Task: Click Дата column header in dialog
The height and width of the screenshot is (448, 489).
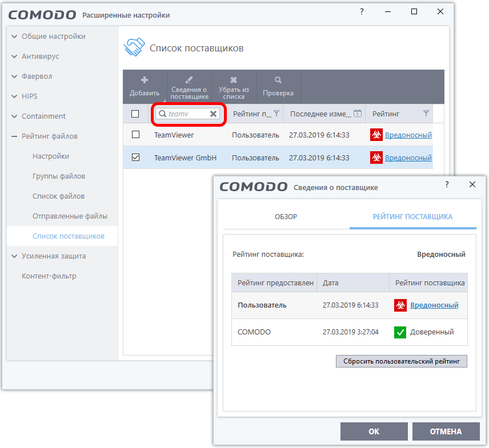Action: (353, 283)
